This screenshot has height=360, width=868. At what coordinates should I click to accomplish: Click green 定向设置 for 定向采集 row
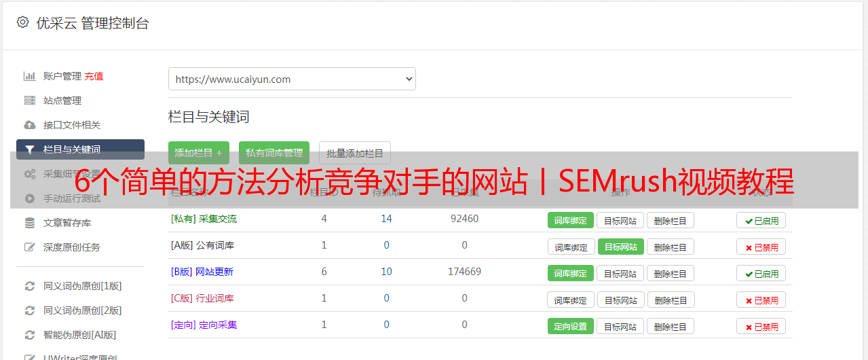pos(571,326)
